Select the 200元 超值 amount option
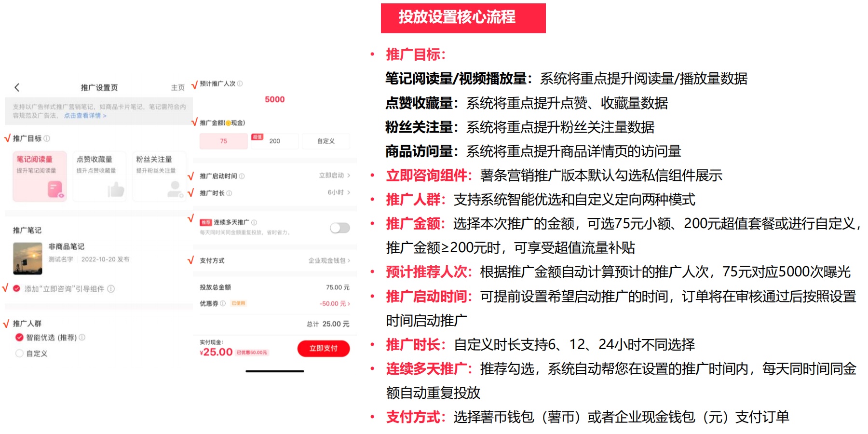Image resolution: width=868 pixels, height=434 pixels. [x=275, y=141]
